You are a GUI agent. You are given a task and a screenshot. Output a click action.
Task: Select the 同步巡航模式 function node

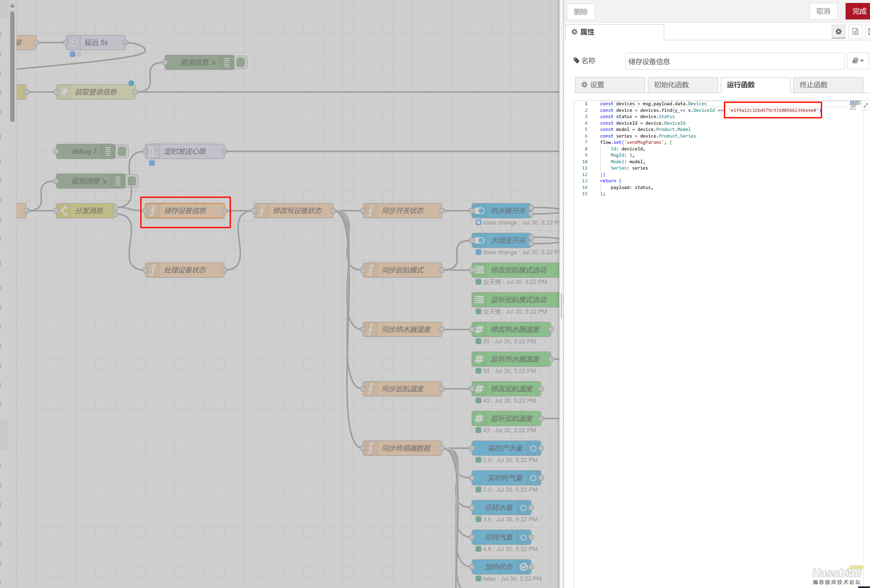click(403, 270)
